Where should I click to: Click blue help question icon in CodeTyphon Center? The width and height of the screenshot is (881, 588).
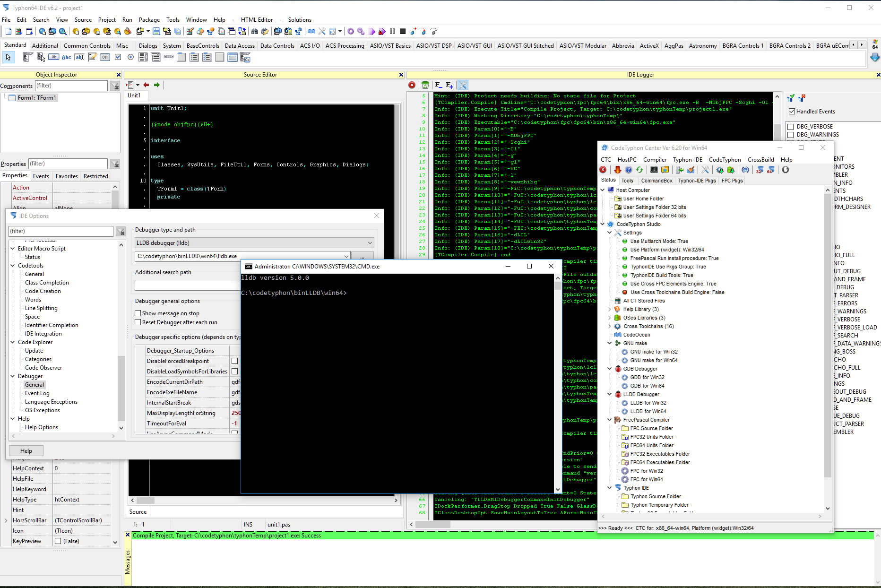[x=629, y=170]
